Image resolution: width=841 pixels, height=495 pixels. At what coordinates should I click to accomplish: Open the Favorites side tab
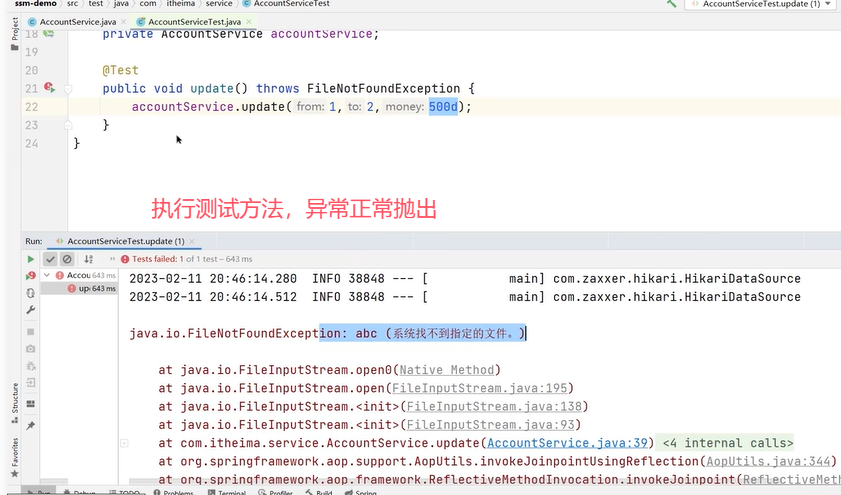tap(14, 457)
